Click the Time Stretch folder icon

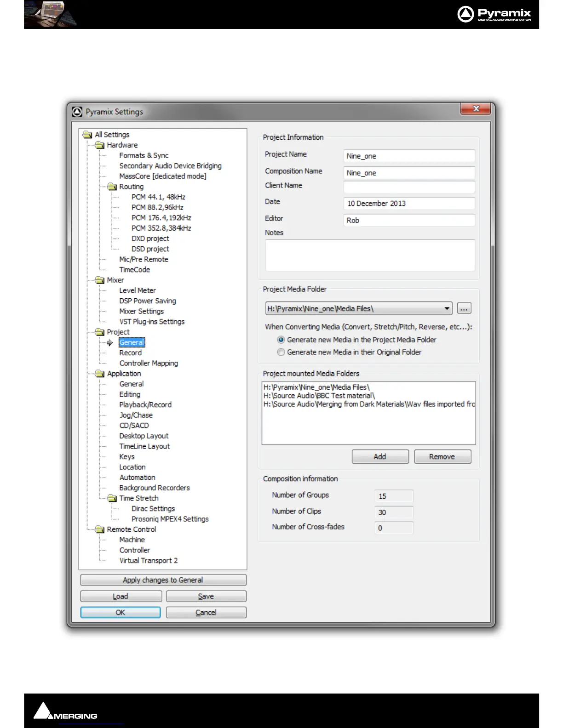click(x=112, y=498)
